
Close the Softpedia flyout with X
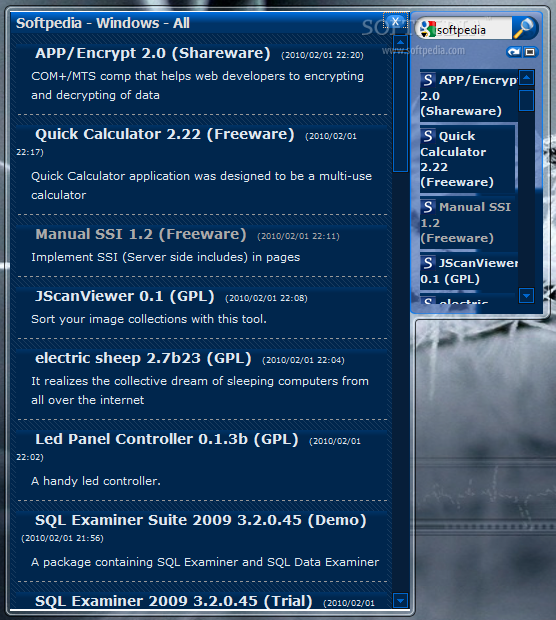pos(395,21)
